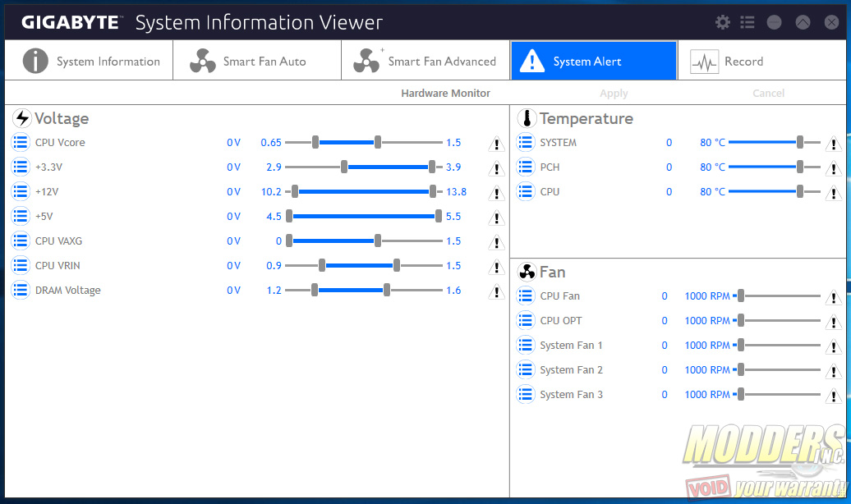Click the CPU Vcore lower limit slider handle

pos(315,143)
